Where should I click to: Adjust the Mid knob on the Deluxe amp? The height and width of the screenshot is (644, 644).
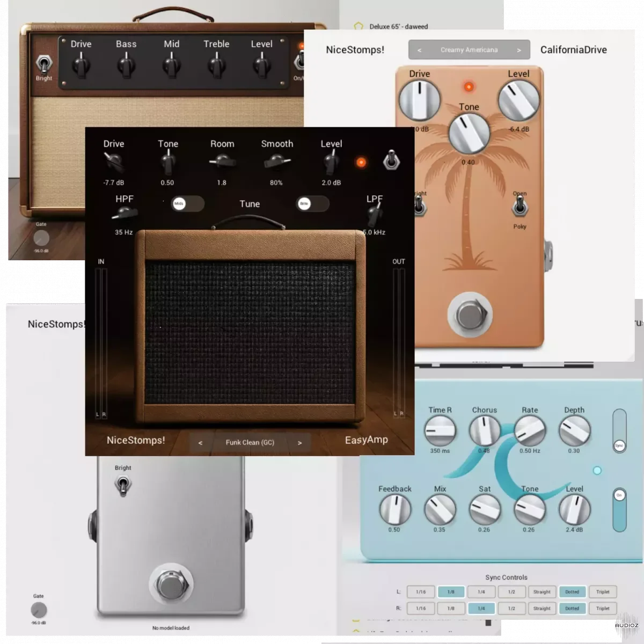(x=172, y=66)
